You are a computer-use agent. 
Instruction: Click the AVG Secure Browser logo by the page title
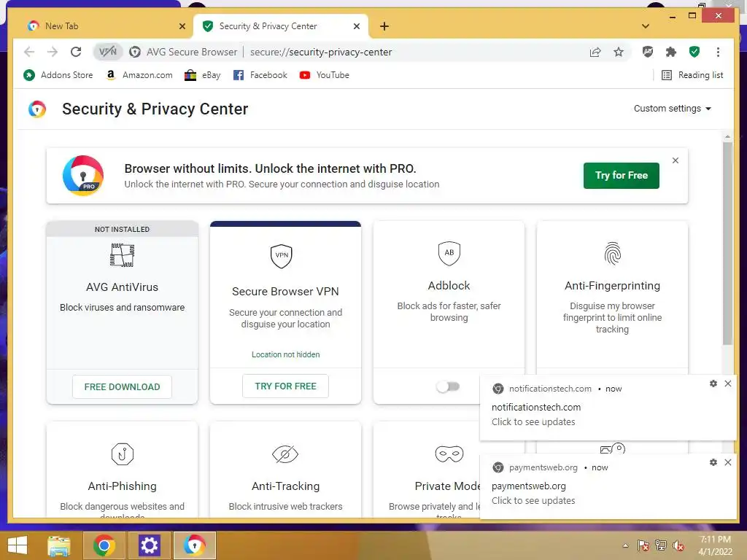tap(37, 109)
